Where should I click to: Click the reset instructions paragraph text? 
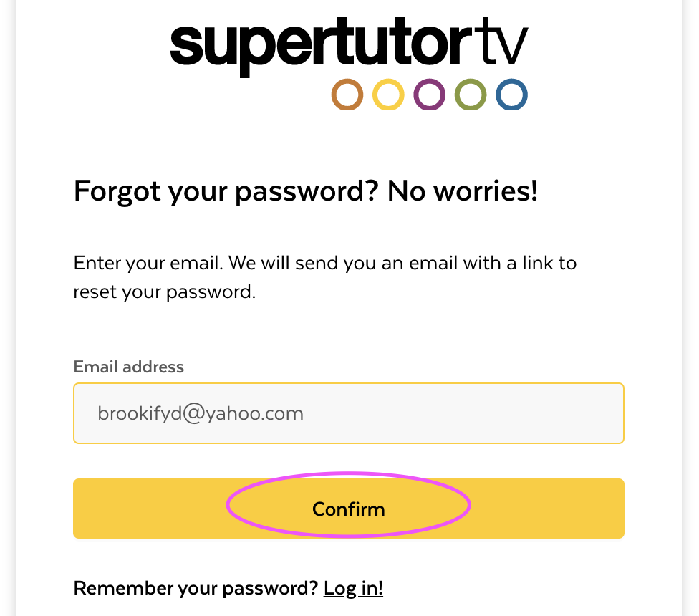(x=325, y=277)
